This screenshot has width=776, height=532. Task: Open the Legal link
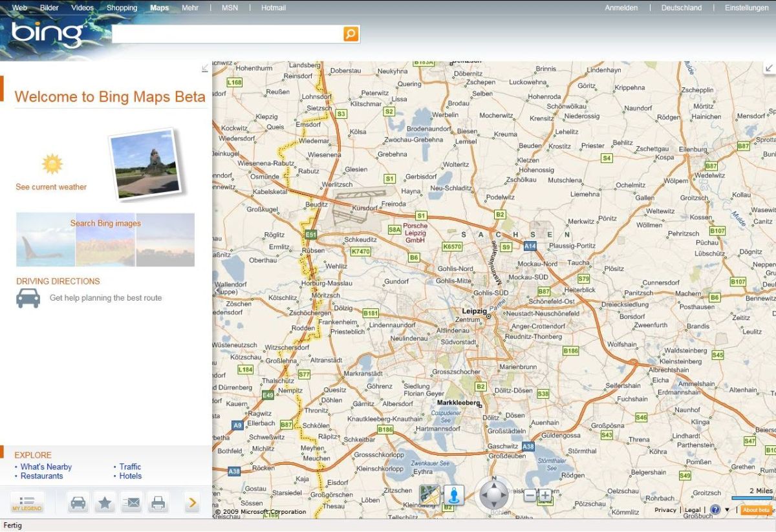tap(693, 510)
